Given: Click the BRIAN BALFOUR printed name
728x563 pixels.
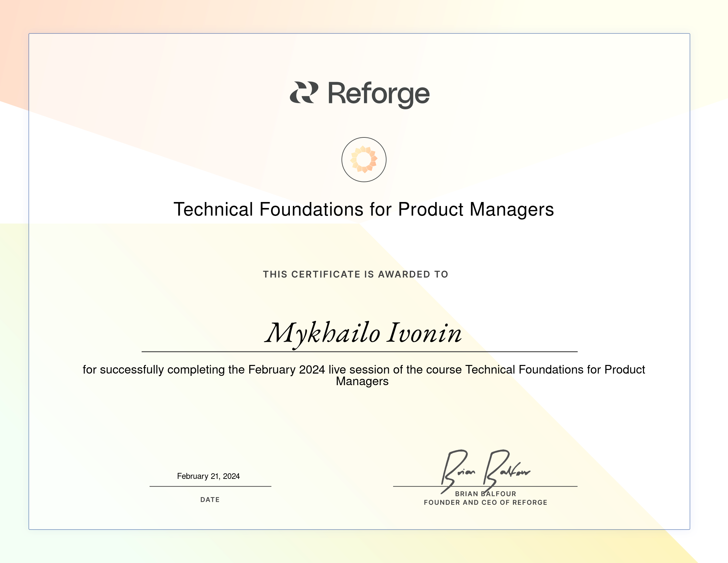Looking at the screenshot, I should (485, 494).
